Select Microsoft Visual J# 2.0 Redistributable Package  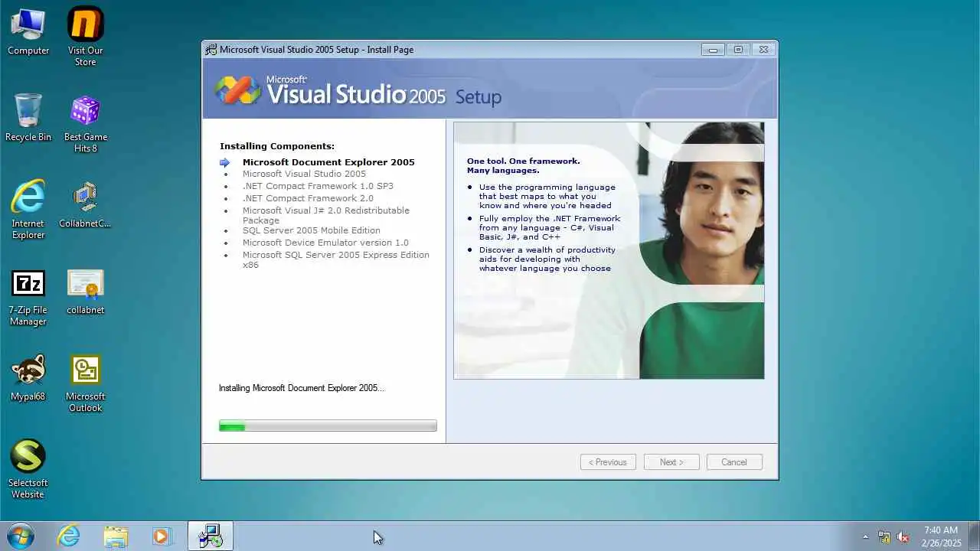(326, 215)
